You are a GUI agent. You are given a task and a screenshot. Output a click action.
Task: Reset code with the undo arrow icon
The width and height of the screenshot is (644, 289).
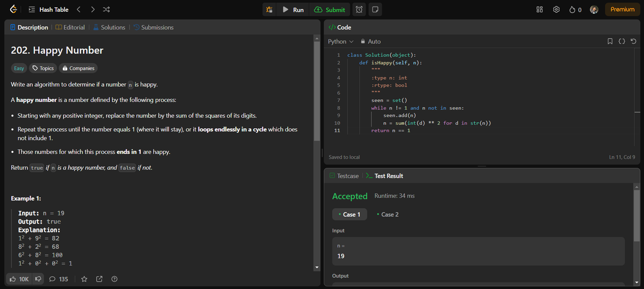(x=634, y=41)
